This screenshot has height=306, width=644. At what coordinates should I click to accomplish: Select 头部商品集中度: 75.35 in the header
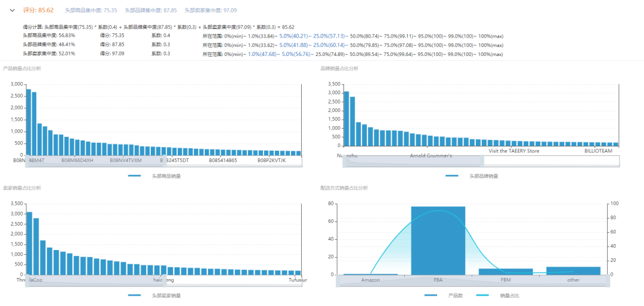click(91, 10)
